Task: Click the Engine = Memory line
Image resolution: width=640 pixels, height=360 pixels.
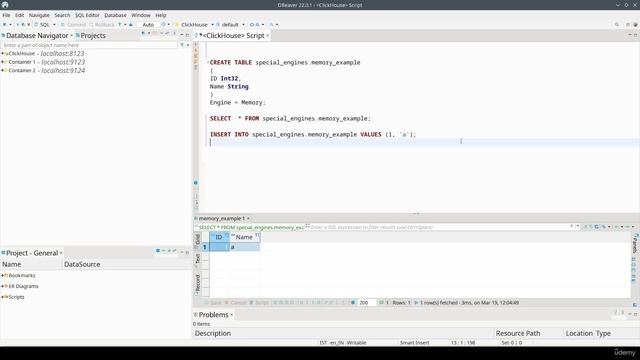Action: 238,102
